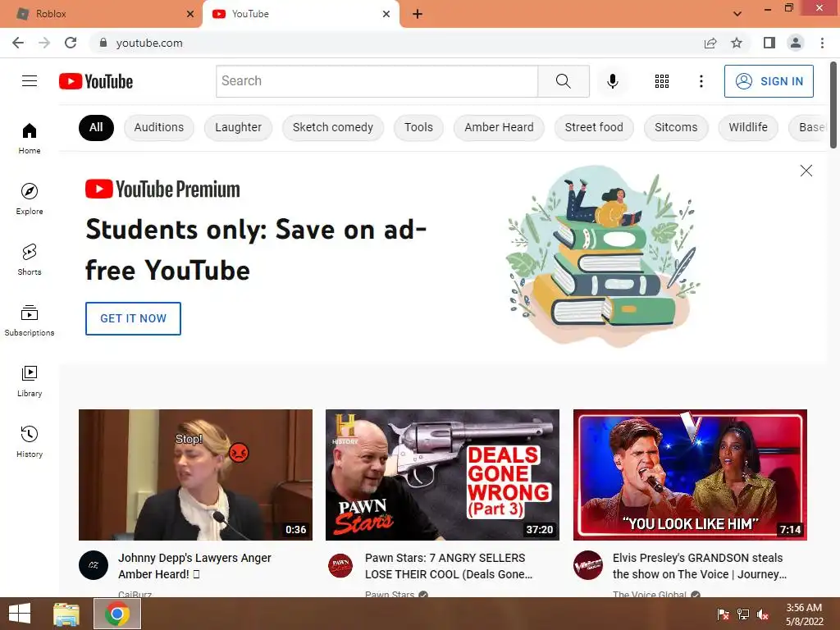Open Chrome's three-dot menu

(822, 43)
